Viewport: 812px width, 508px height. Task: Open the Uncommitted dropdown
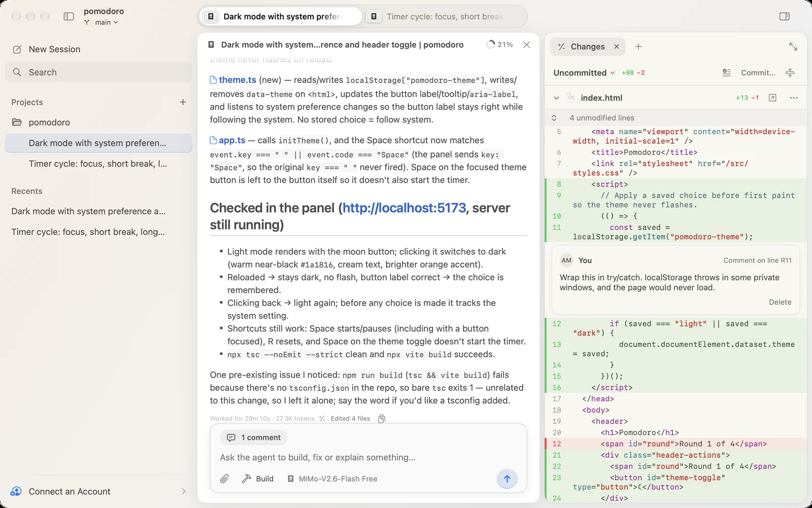pos(584,73)
